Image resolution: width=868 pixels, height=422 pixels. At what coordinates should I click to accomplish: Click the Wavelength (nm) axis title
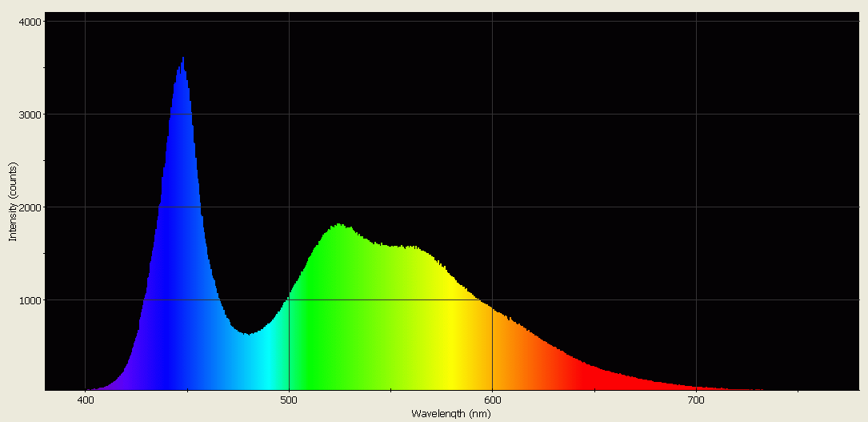pyautogui.click(x=451, y=414)
